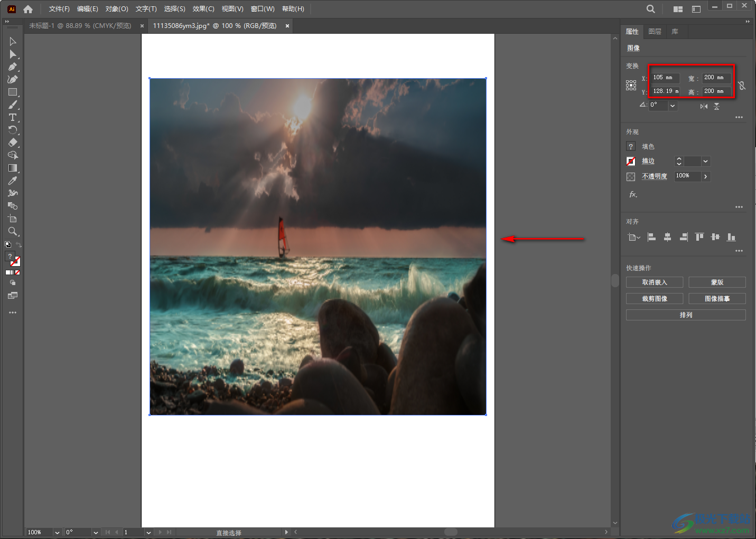Select the Gradient tool
Screen dimensions: 756x539
click(x=13, y=168)
